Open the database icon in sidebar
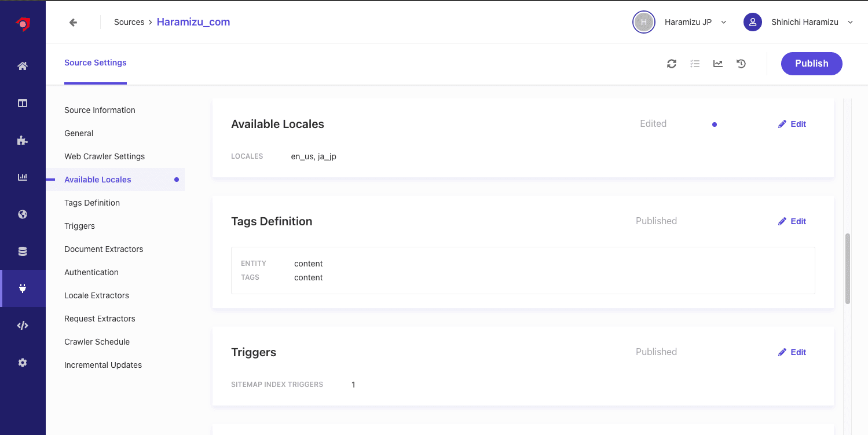868x435 pixels. click(23, 251)
